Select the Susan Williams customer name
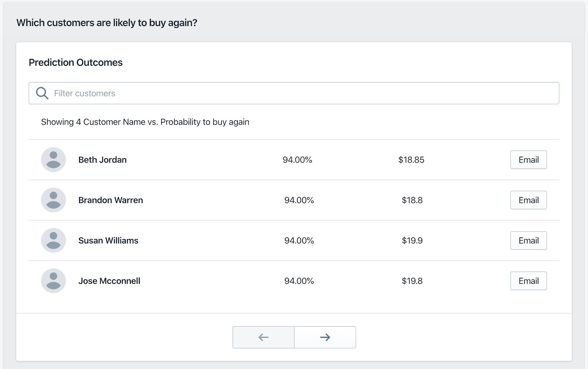588x369 pixels. 108,240
